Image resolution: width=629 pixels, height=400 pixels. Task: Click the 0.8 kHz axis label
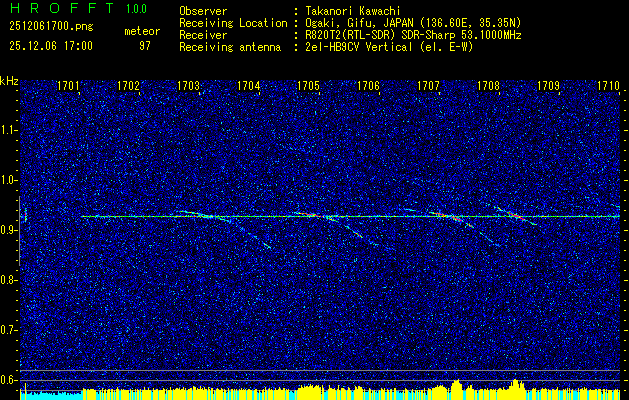[x=9, y=280]
